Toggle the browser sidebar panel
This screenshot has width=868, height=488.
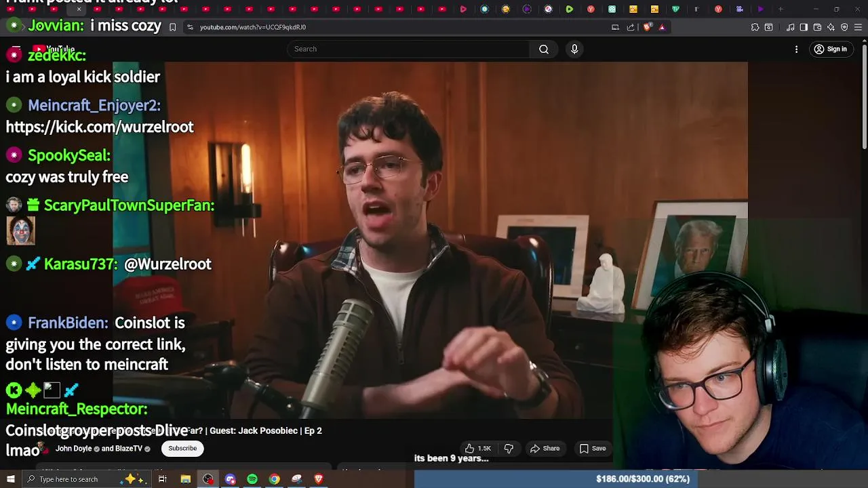[x=804, y=27]
